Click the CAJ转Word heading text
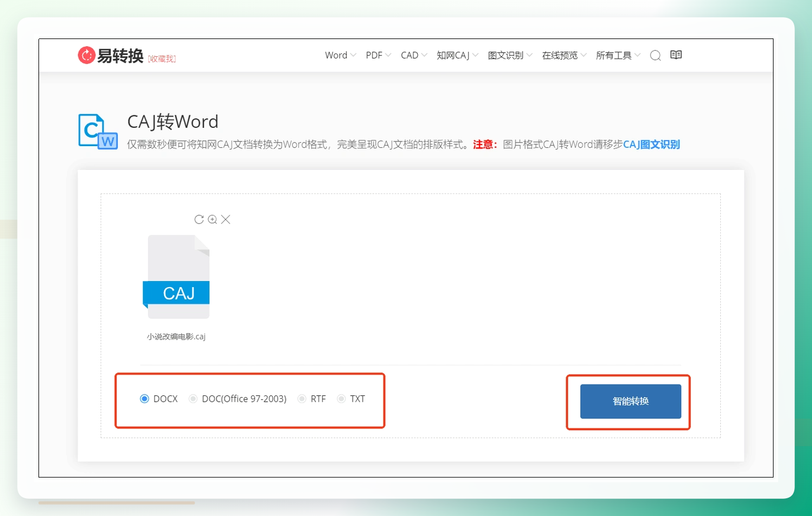 pos(173,121)
